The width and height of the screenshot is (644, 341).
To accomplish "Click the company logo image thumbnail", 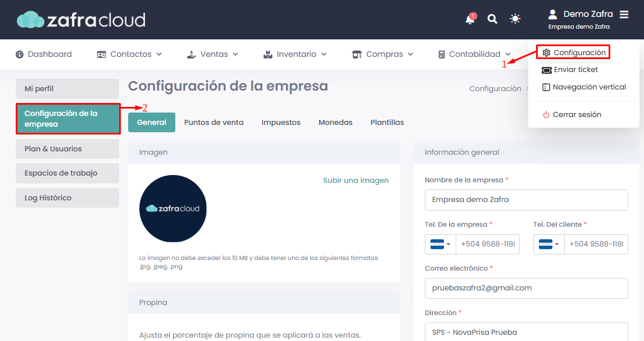I will 173,209.
